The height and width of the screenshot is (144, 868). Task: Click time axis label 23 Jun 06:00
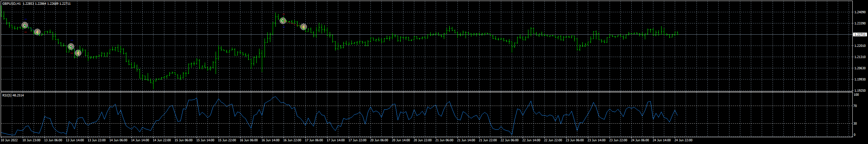[575, 140]
